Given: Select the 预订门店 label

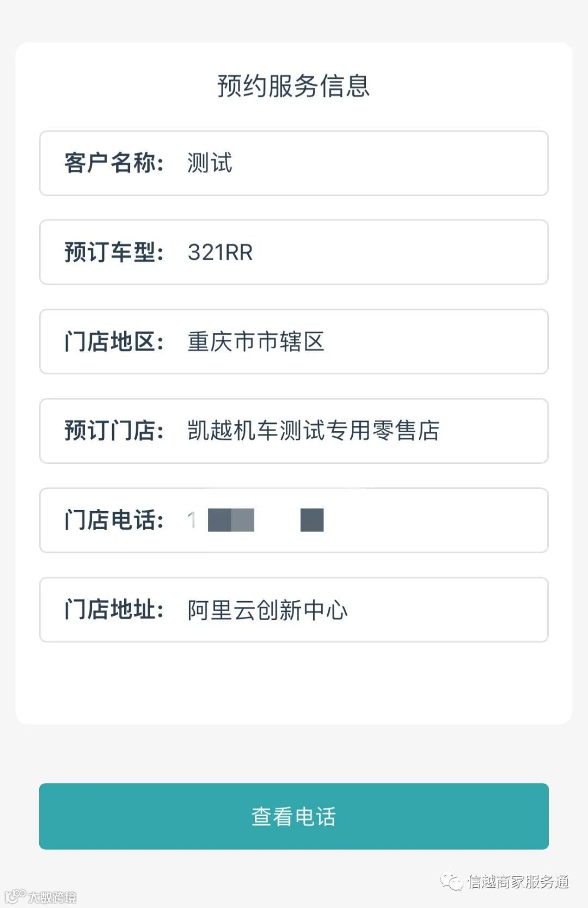Looking at the screenshot, I should coord(114,431).
